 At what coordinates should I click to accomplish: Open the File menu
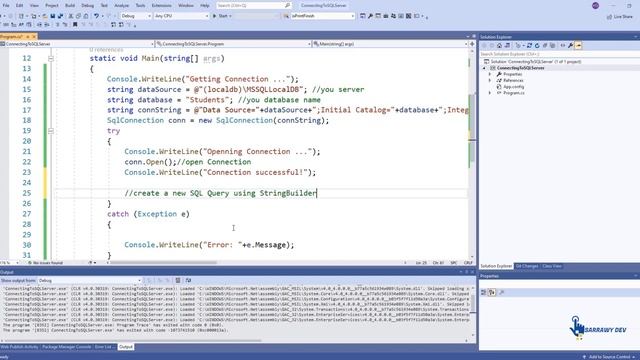click(x=6, y=5)
